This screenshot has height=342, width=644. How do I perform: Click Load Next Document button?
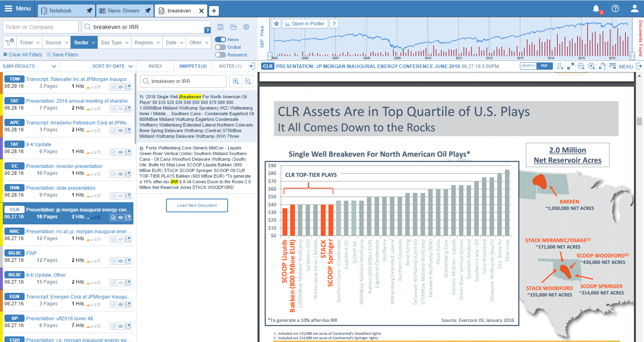[197, 205]
